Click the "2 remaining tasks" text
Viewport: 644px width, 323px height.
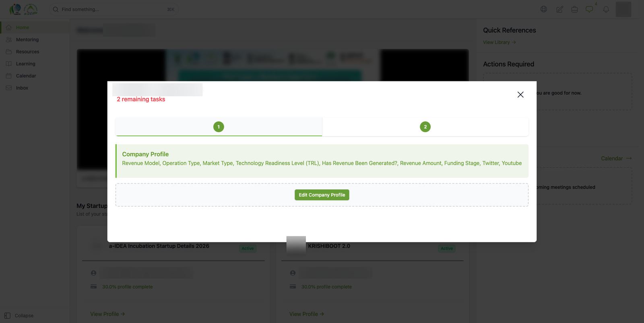pos(141,99)
